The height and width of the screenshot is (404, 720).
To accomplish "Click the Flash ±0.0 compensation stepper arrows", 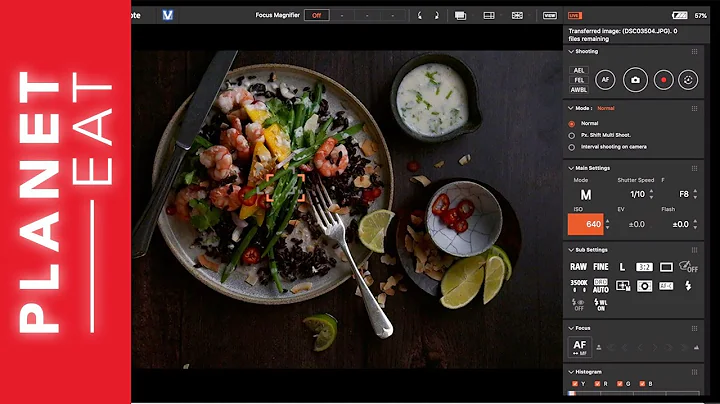I will pos(695,224).
